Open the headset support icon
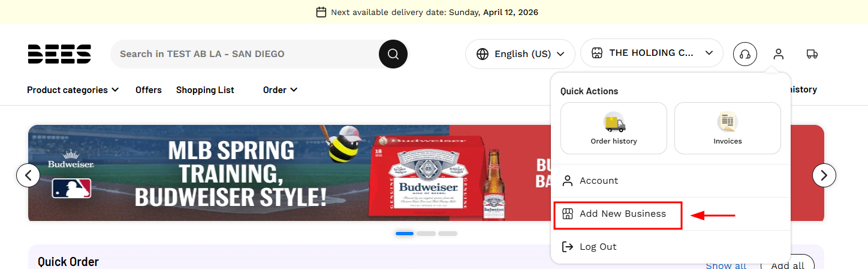868x269 pixels. [745, 54]
